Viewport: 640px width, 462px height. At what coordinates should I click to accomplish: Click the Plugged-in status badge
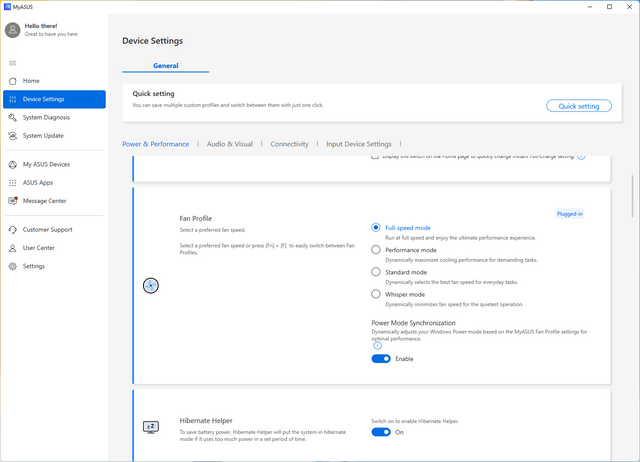570,214
